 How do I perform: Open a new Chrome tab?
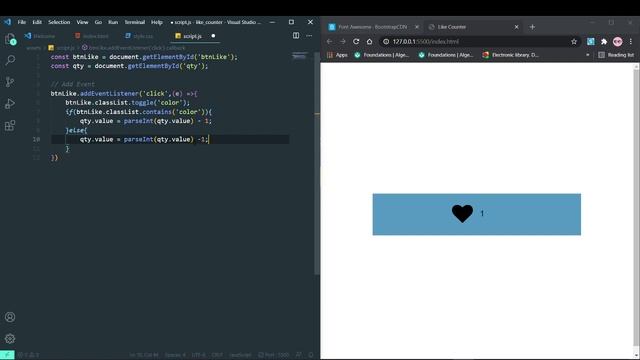click(532, 27)
